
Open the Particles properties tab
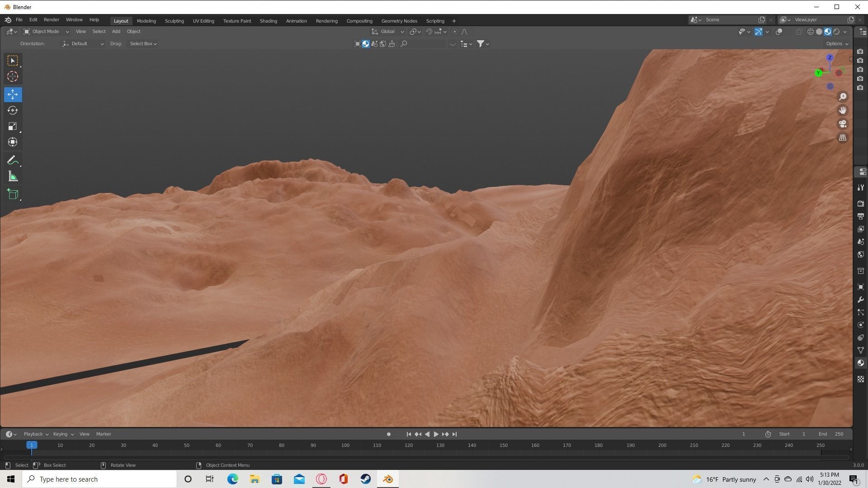(861, 312)
